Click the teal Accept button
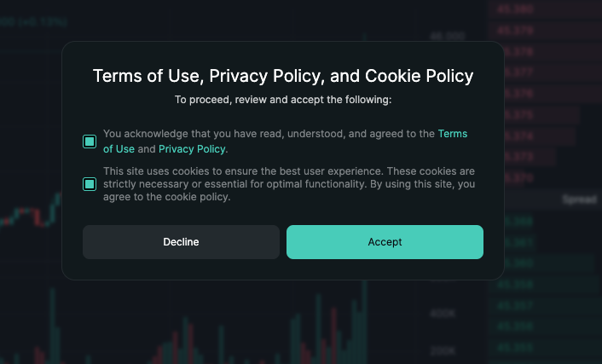602x364 pixels. tap(385, 242)
